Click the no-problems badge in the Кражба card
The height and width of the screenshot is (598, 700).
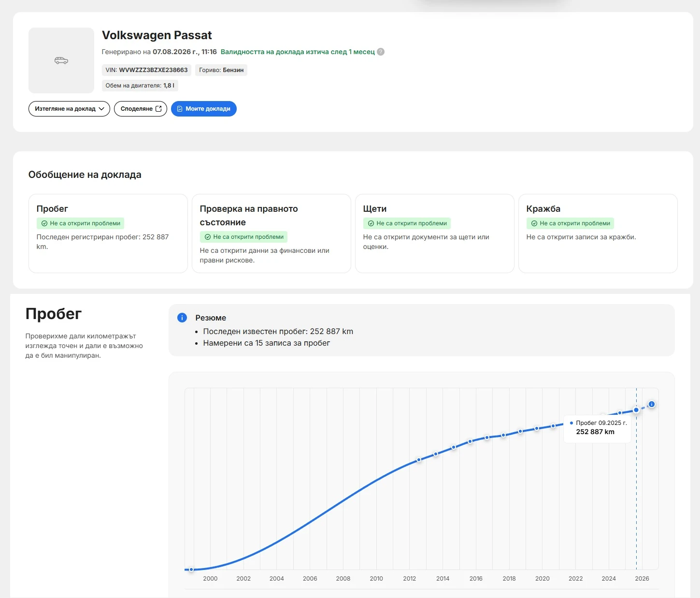pyautogui.click(x=571, y=223)
